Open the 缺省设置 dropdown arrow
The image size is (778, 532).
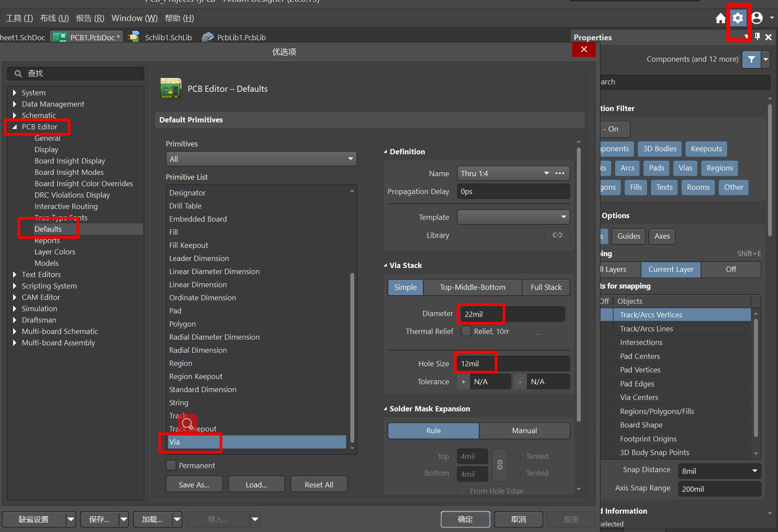(x=70, y=519)
